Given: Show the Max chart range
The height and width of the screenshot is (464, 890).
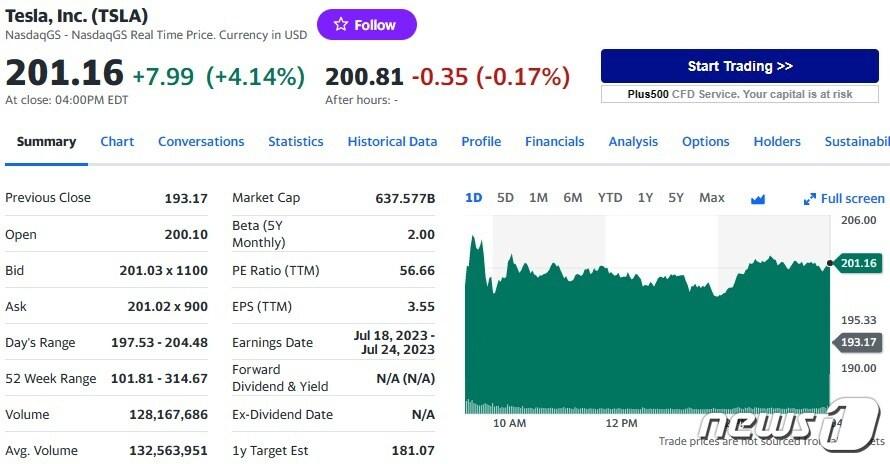Looking at the screenshot, I should tap(712, 198).
